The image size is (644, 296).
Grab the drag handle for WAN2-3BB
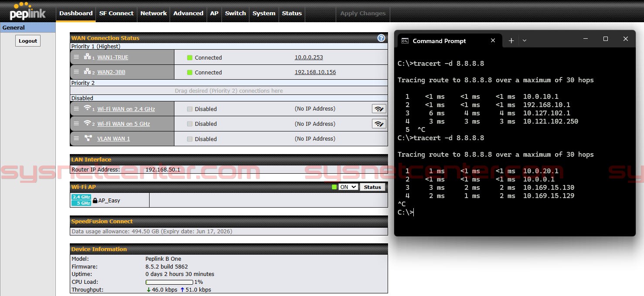click(76, 72)
